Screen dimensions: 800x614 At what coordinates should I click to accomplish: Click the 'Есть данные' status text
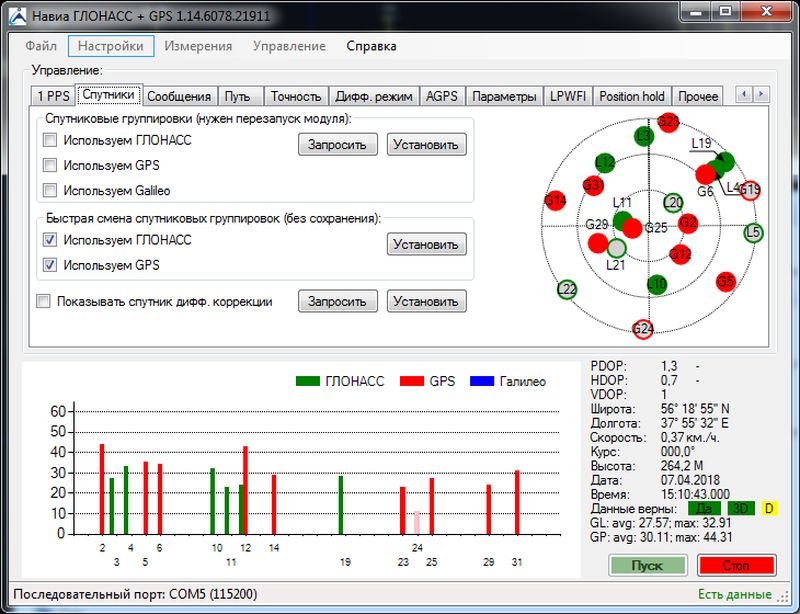(735, 595)
